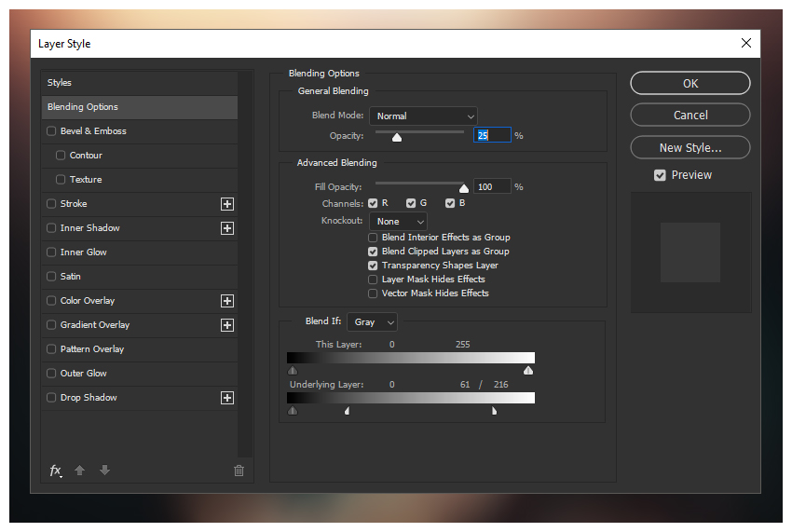This screenshot has height=532, width=792.
Task: Enable the Satin checkbox
Action: [x=51, y=277]
